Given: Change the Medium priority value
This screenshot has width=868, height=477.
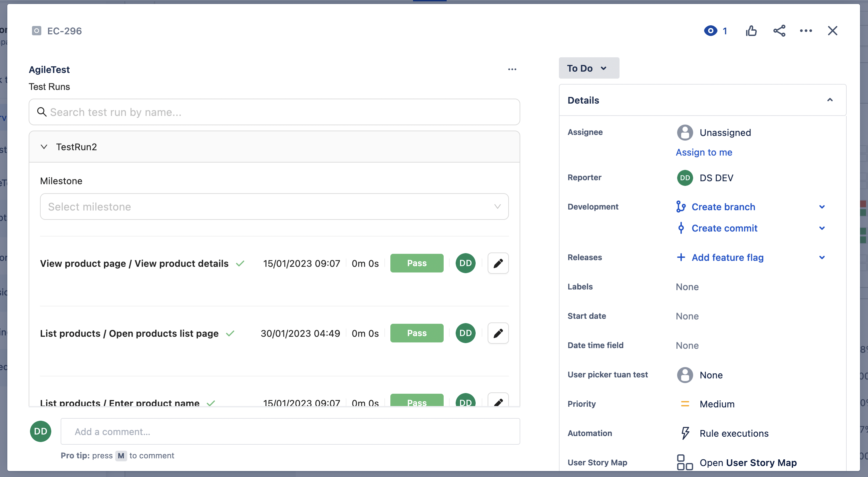Looking at the screenshot, I should (x=717, y=404).
